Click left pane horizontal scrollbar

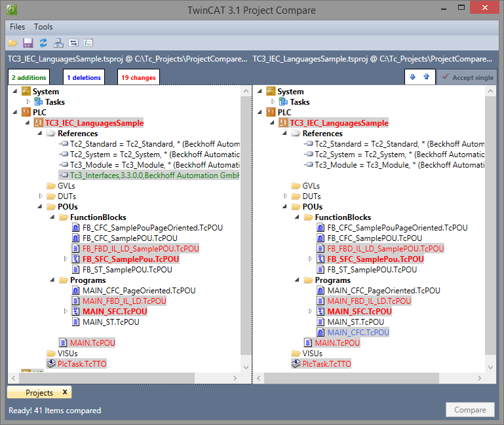(105, 378)
